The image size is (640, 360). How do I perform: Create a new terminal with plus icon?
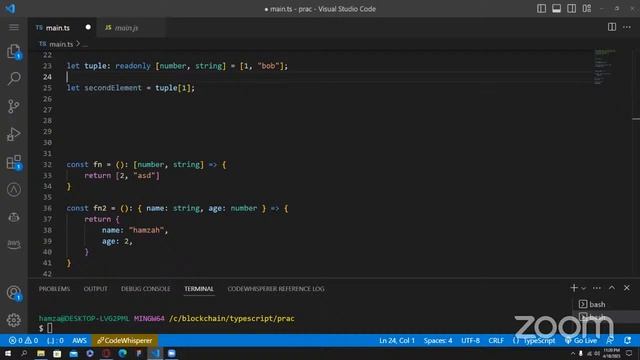click(574, 288)
